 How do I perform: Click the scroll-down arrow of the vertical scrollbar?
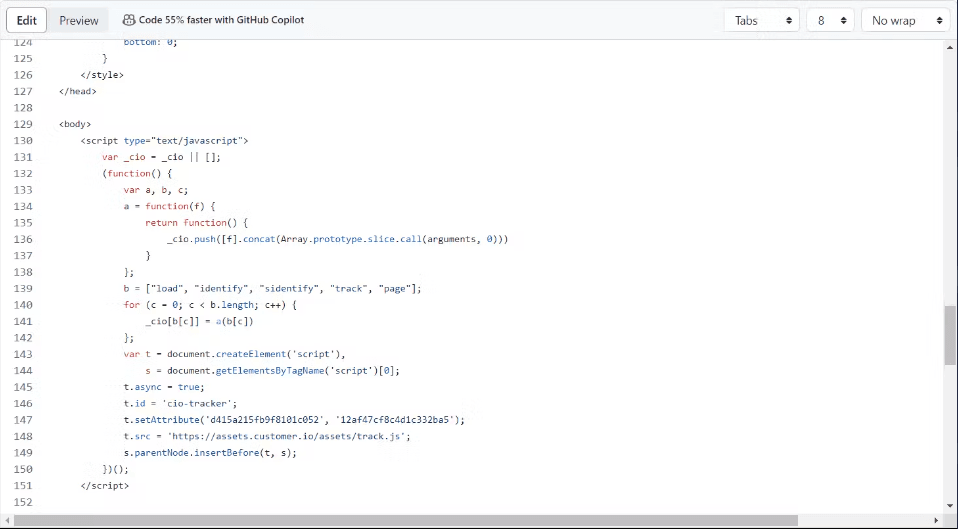(950, 506)
